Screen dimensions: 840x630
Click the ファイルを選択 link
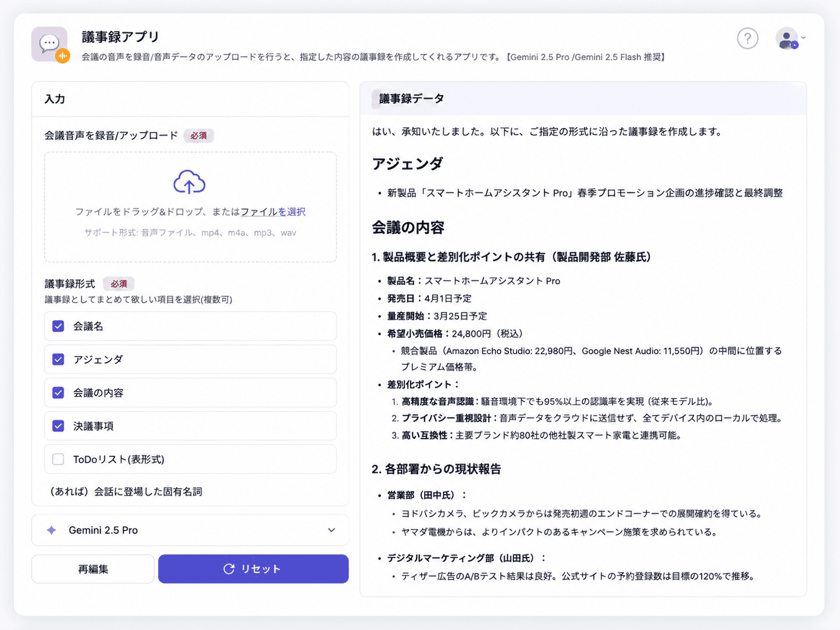coord(273,212)
